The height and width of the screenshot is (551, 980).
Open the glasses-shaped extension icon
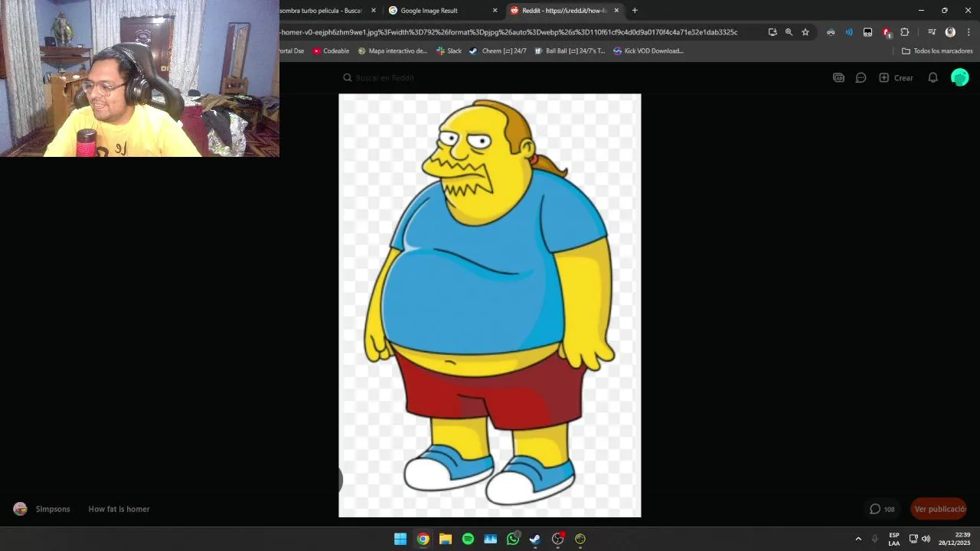[831, 32]
